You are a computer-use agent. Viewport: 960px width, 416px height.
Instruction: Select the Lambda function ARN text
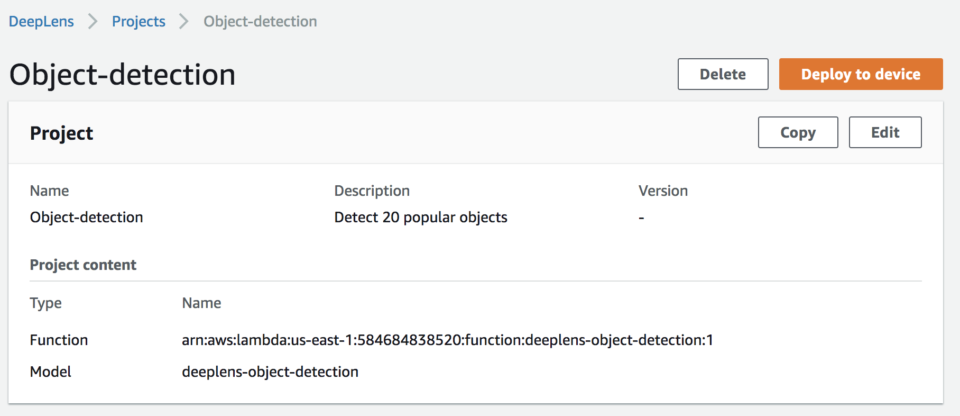[448, 340]
